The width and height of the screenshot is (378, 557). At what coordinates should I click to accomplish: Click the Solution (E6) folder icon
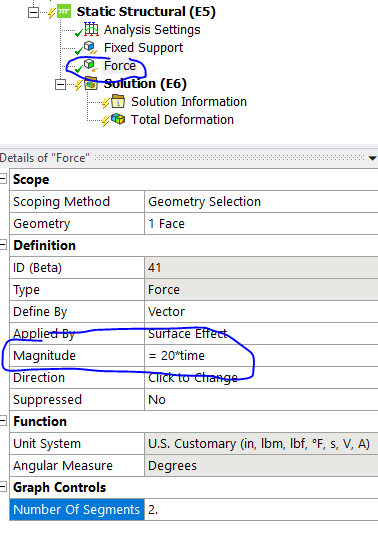tap(91, 84)
